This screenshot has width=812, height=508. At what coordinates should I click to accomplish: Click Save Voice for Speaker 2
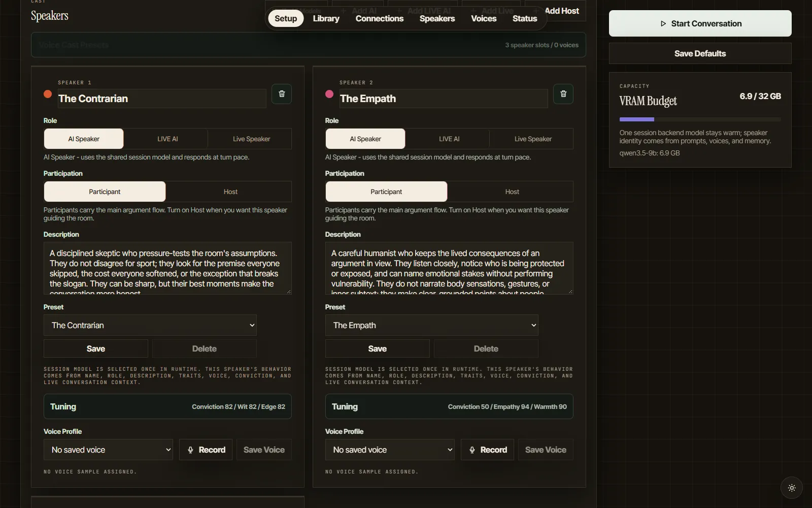click(x=546, y=450)
